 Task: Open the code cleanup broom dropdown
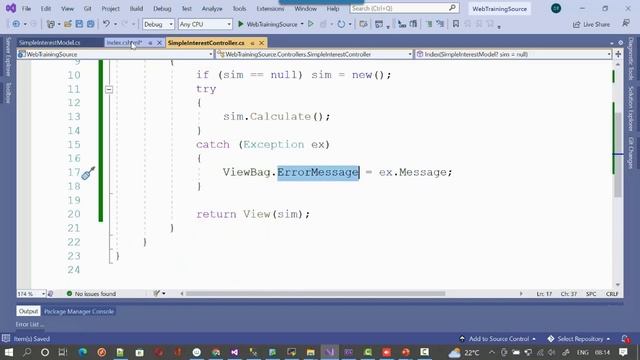(x=159, y=293)
